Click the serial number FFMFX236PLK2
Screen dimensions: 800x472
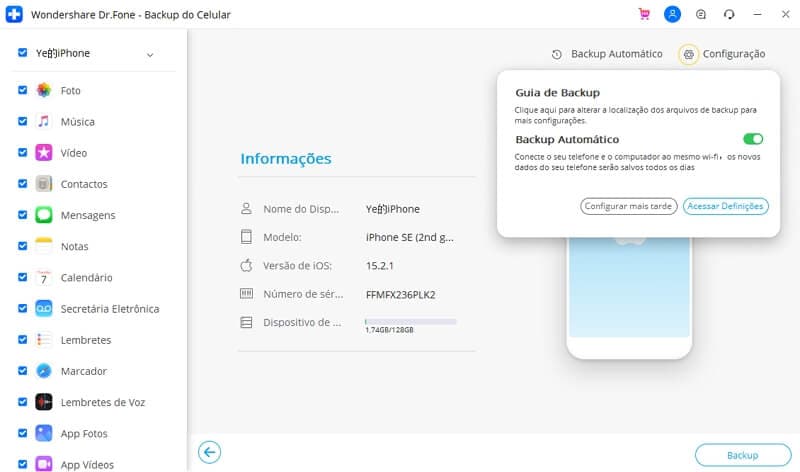tap(401, 294)
